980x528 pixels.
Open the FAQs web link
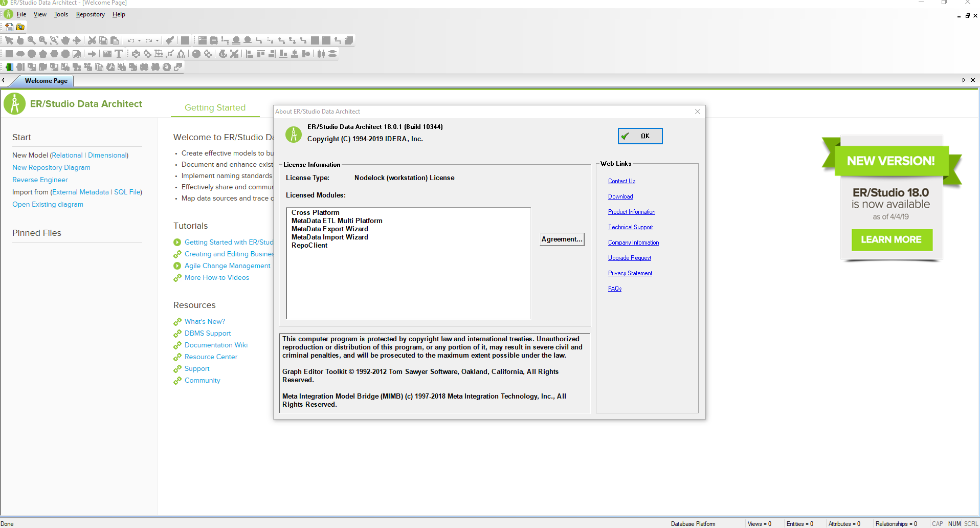(x=615, y=289)
